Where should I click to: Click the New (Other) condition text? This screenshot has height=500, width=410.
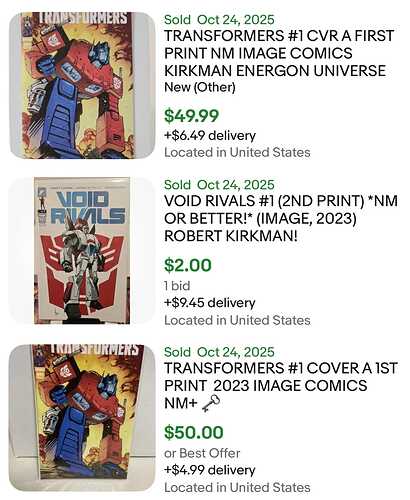coord(200,88)
